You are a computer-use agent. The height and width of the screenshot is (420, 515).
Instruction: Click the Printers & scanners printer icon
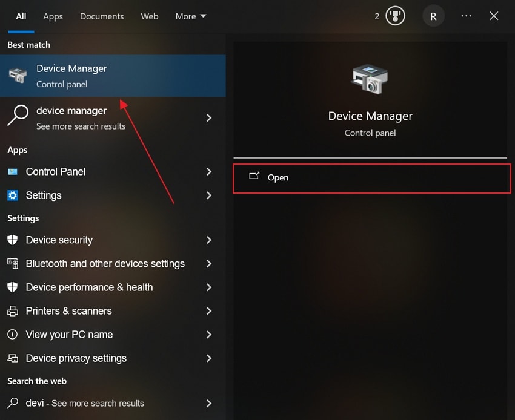(x=13, y=311)
